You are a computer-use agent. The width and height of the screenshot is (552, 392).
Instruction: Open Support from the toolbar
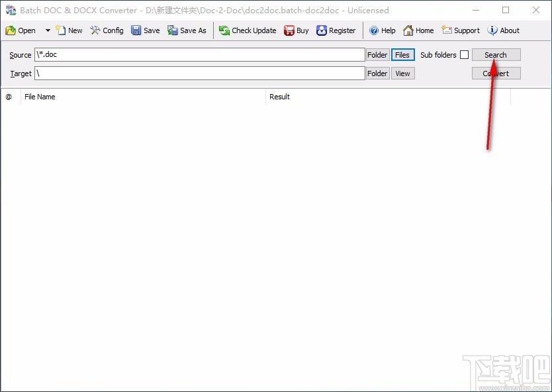(x=461, y=30)
